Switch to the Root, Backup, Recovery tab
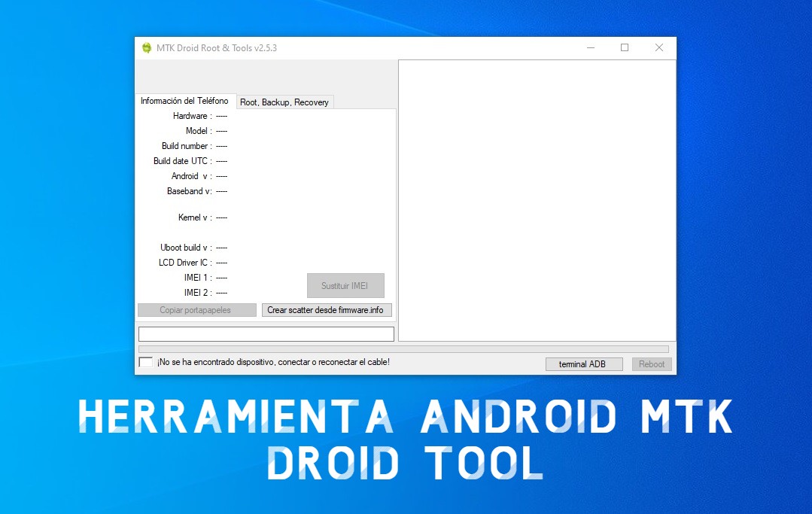The width and height of the screenshot is (812, 514). [x=284, y=102]
